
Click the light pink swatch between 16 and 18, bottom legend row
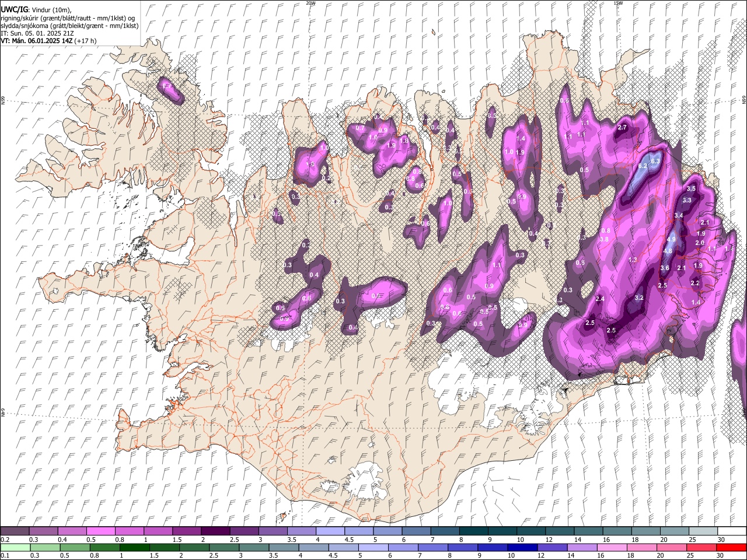point(612,548)
